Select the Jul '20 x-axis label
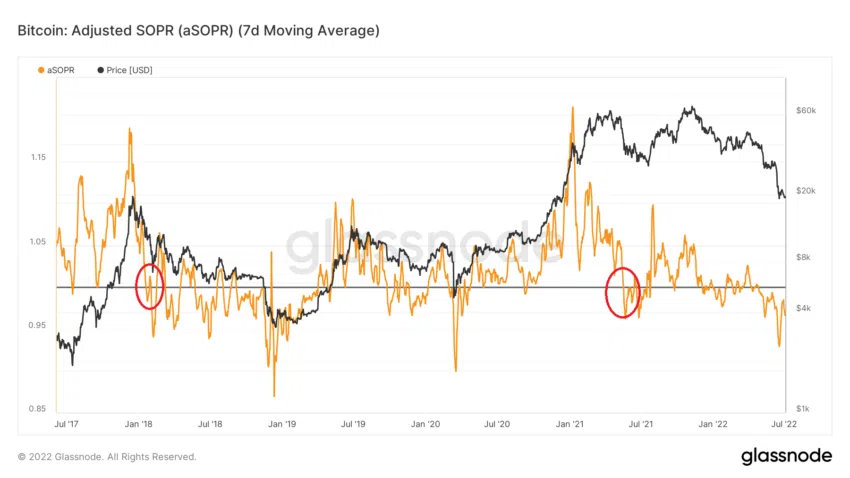 pyautogui.click(x=497, y=424)
